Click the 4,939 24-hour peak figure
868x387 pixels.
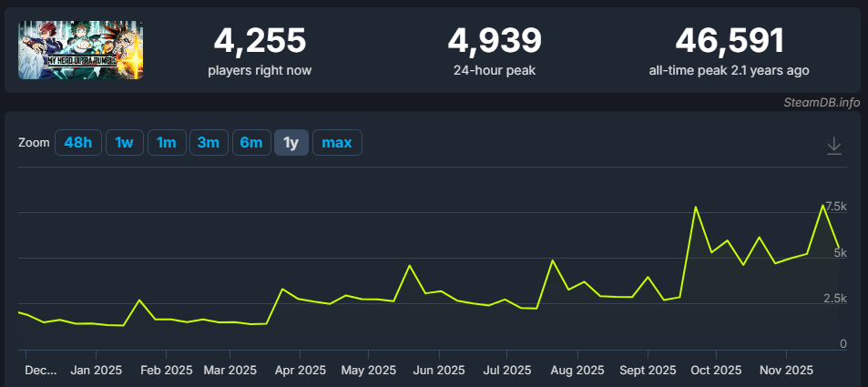[495, 41]
